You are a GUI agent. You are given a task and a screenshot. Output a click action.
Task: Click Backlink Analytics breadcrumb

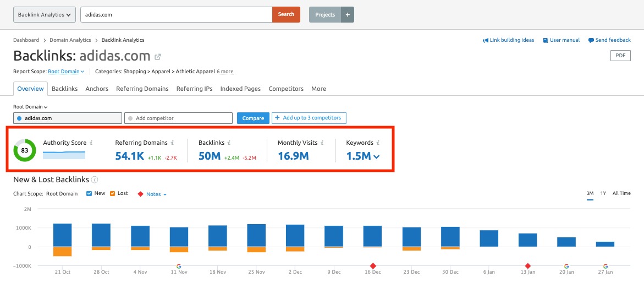(x=123, y=40)
